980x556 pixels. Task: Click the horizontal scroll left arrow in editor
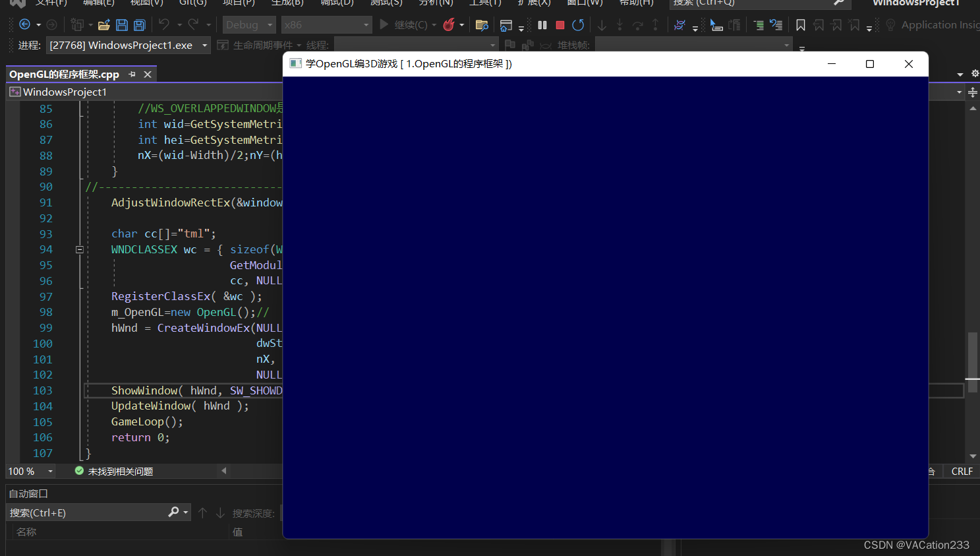(224, 471)
